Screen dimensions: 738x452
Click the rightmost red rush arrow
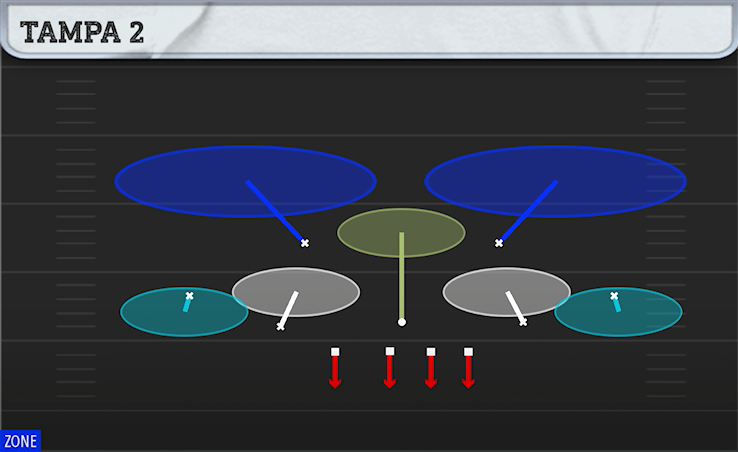(x=468, y=372)
